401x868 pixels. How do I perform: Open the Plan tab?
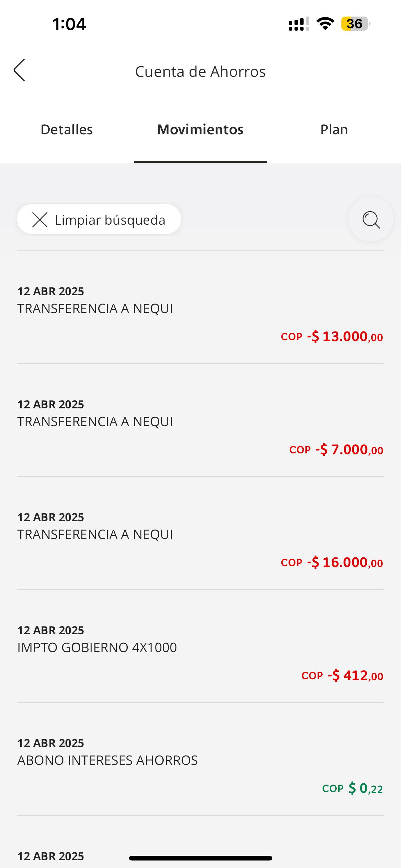pos(334,130)
